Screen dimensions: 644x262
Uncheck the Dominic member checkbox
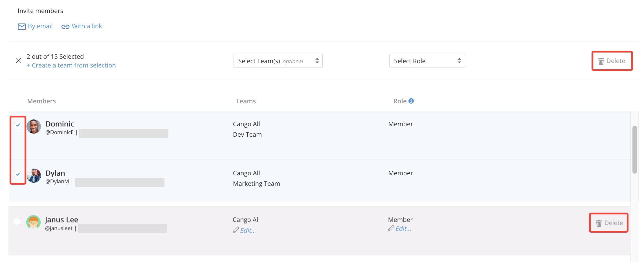18,125
